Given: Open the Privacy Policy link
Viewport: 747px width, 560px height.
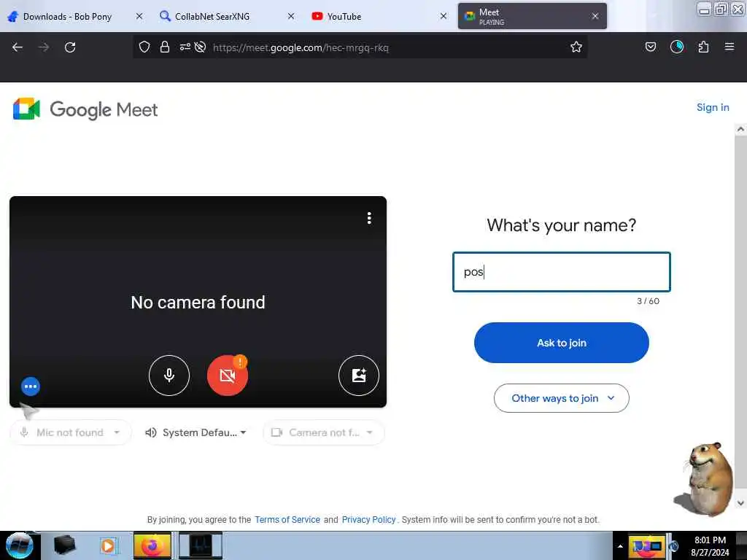Looking at the screenshot, I should [x=368, y=519].
